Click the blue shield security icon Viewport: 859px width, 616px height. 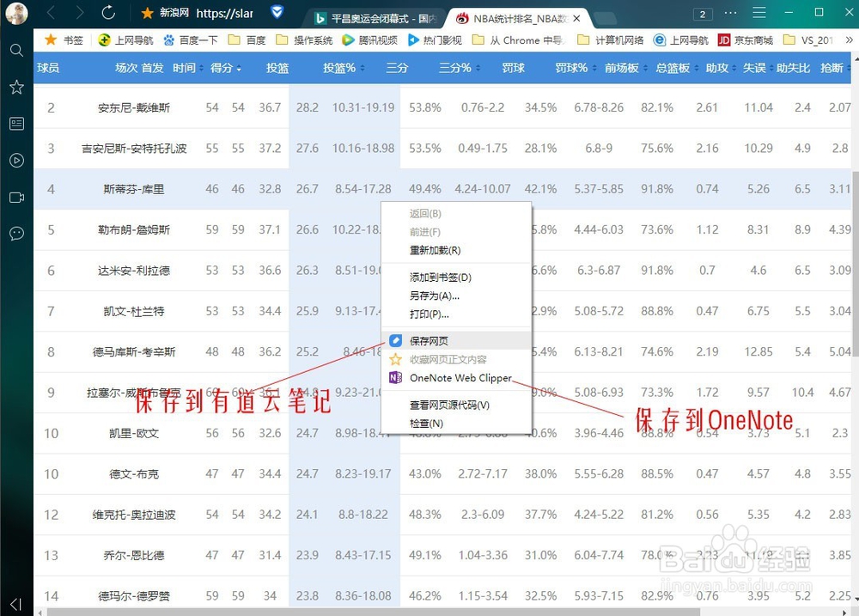277,11
